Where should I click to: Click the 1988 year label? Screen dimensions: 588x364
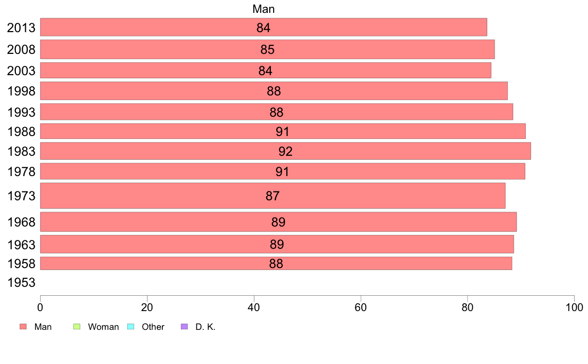tap(21, 132)
